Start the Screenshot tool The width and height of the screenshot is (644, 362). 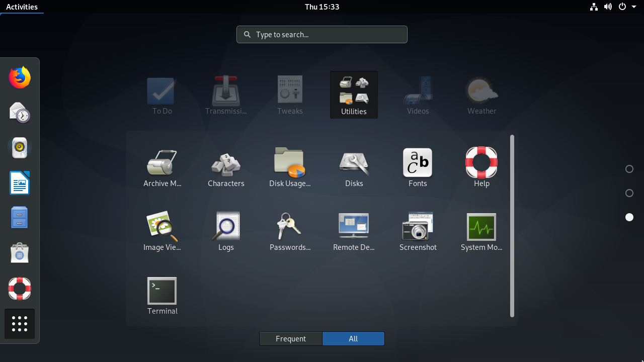[418, 232]
